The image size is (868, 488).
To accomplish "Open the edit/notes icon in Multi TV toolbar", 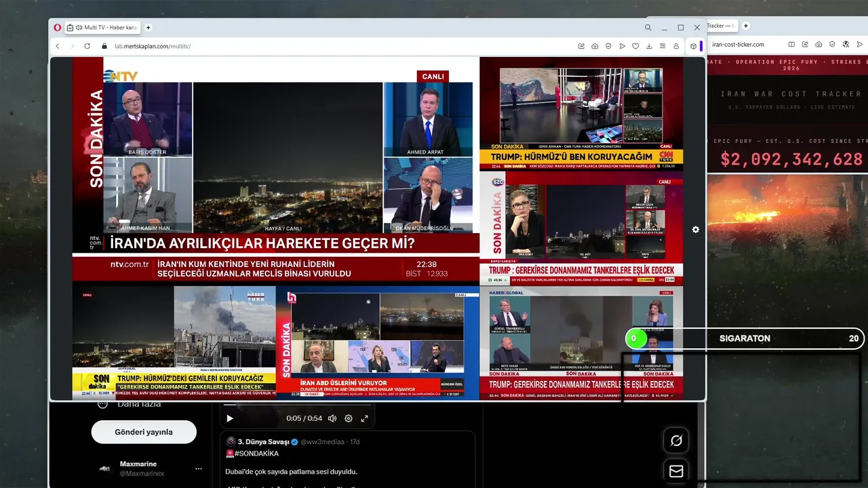I will click(581, 46).
